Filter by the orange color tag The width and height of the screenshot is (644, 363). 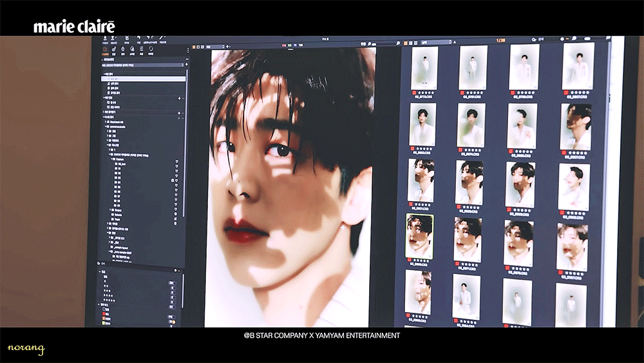click(x=104, y=319)
